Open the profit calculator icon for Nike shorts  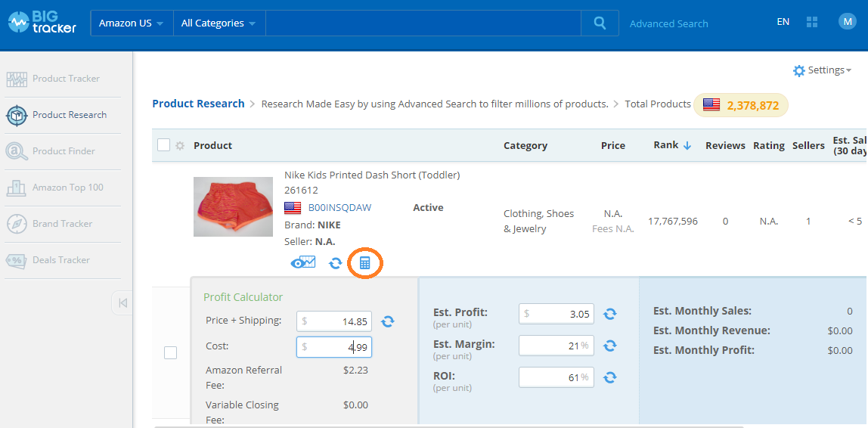tap(364, 263)
